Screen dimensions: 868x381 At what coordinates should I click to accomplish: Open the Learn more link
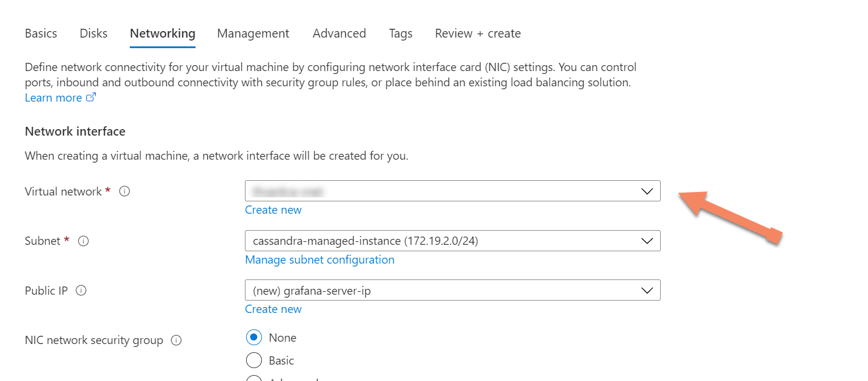pos(53,98)
